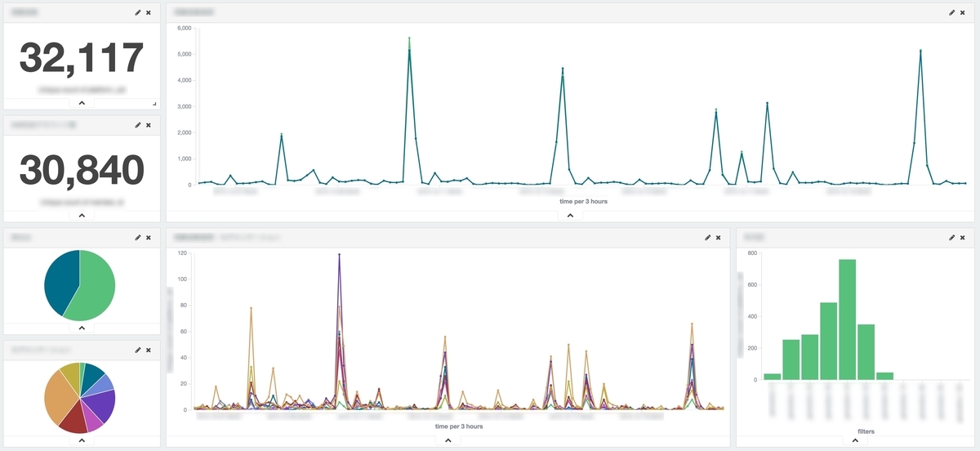Click the 32,117 metric value
The image size is (980, 451).
coord(82,58)
